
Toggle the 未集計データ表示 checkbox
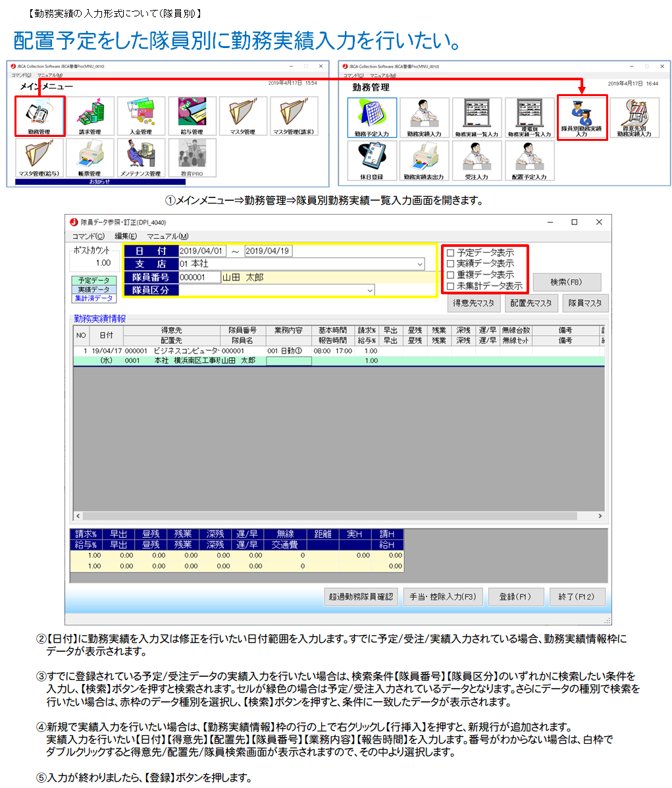pos(451,286)
